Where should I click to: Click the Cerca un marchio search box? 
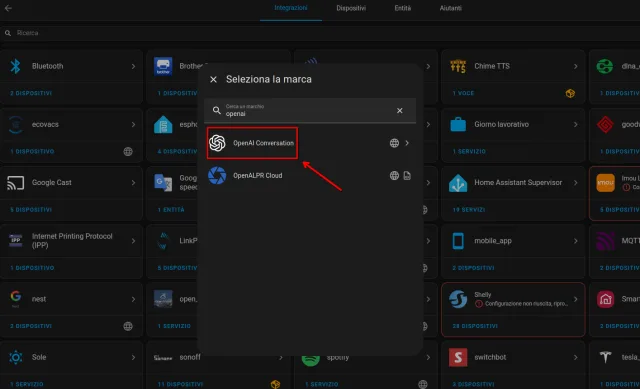click(310, 110)
